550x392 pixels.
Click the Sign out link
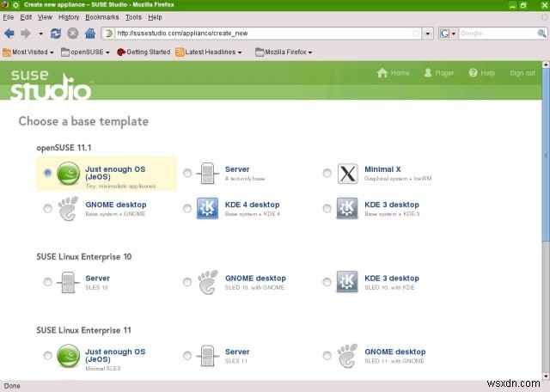pyautogui.click(x=522, y=73)
